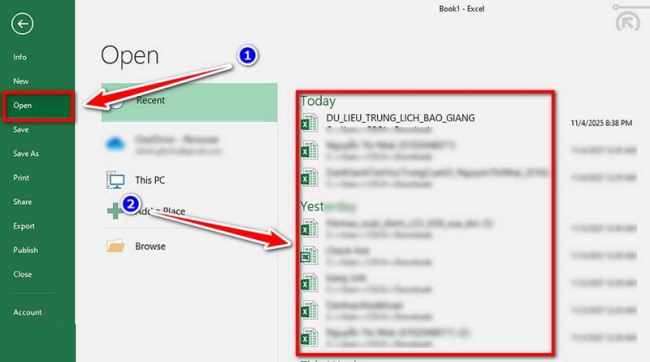Viewport: 650px width, 362px height.
Task: Select Publish in the sidebar
Action: tap(25, 250)
